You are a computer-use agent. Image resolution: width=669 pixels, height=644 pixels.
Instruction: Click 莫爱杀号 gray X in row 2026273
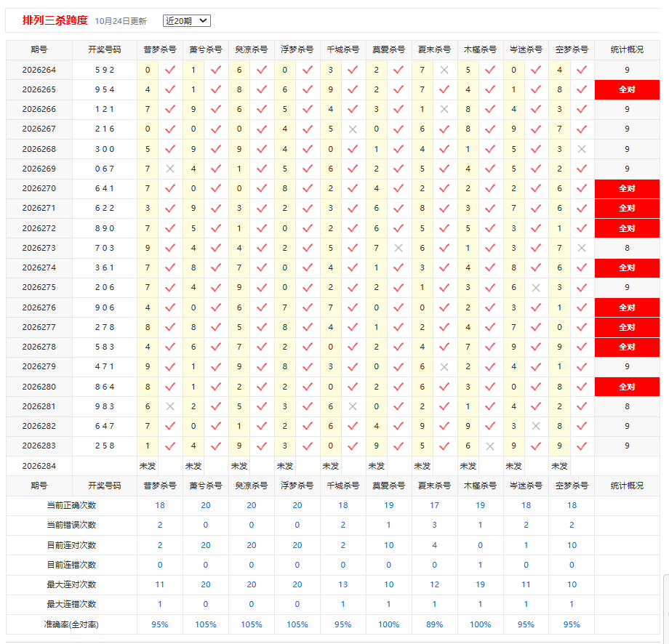click(398, 248)
